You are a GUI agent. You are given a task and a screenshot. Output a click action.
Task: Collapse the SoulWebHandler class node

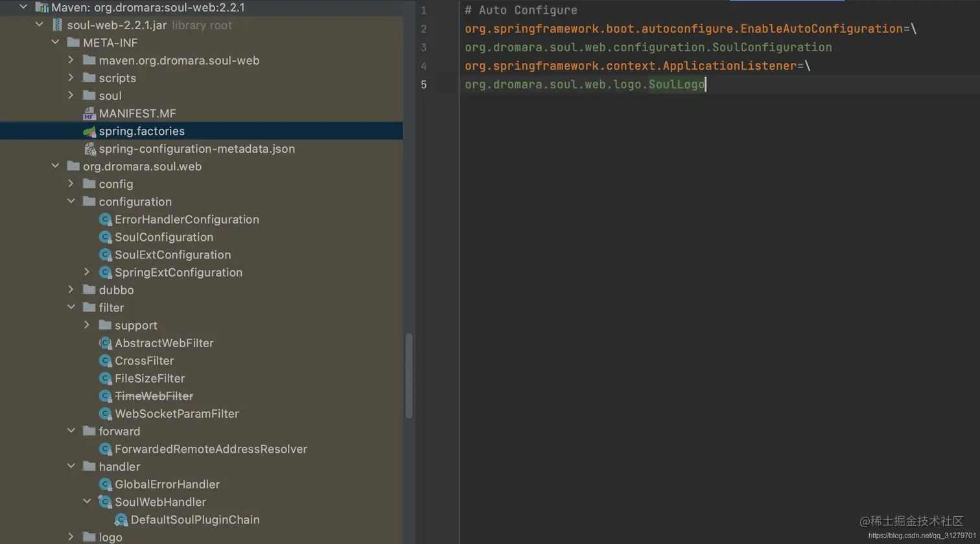click(87, 502)
